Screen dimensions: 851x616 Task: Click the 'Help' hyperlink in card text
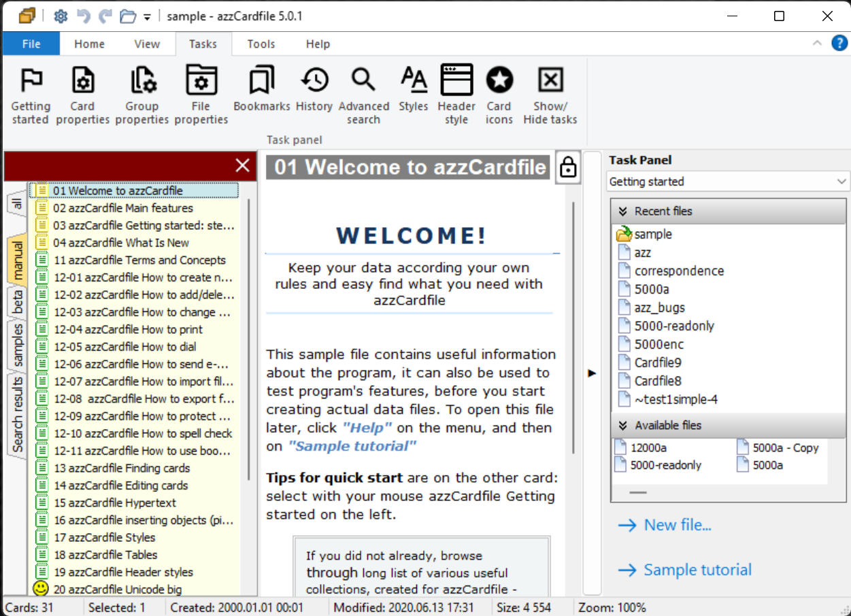tap(367, 428)
